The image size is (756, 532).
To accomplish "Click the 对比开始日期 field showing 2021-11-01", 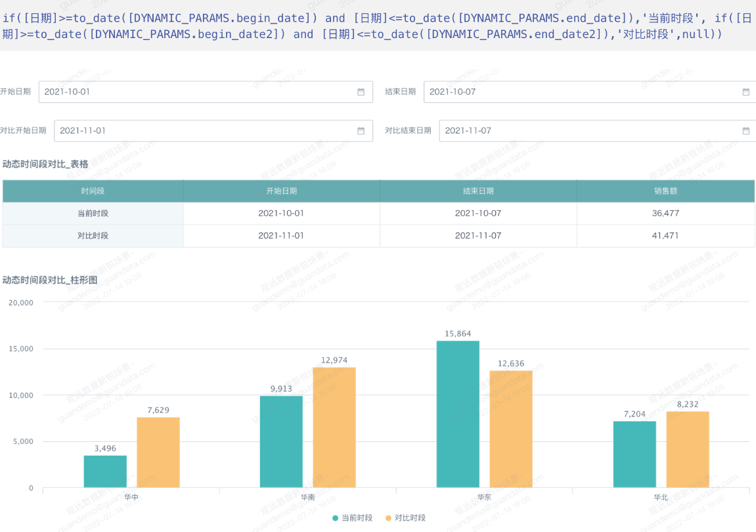I will tap(213, 131).
